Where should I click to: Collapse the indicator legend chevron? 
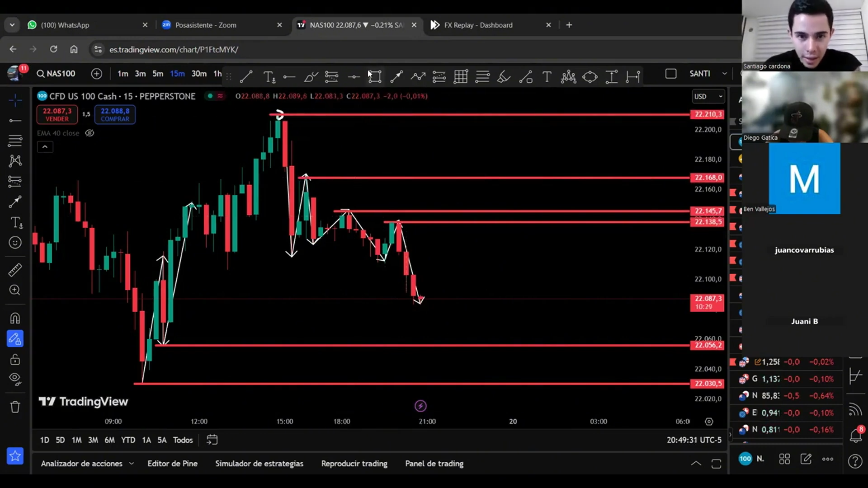pyautogui.click(x=45, y=147)
